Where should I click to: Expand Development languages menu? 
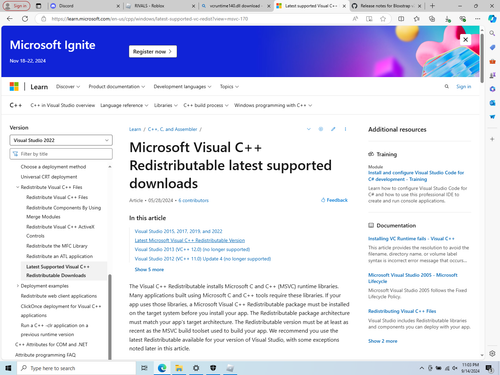182,87
